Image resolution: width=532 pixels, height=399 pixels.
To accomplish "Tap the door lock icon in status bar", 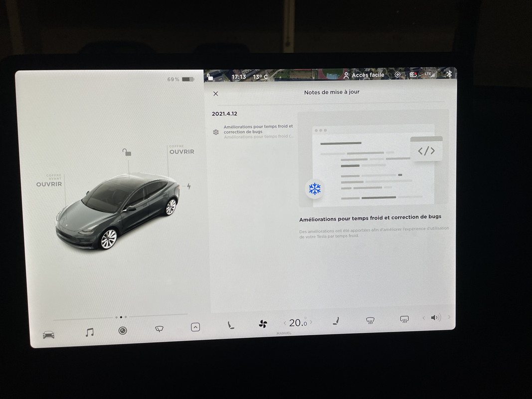I will [210, 77].
